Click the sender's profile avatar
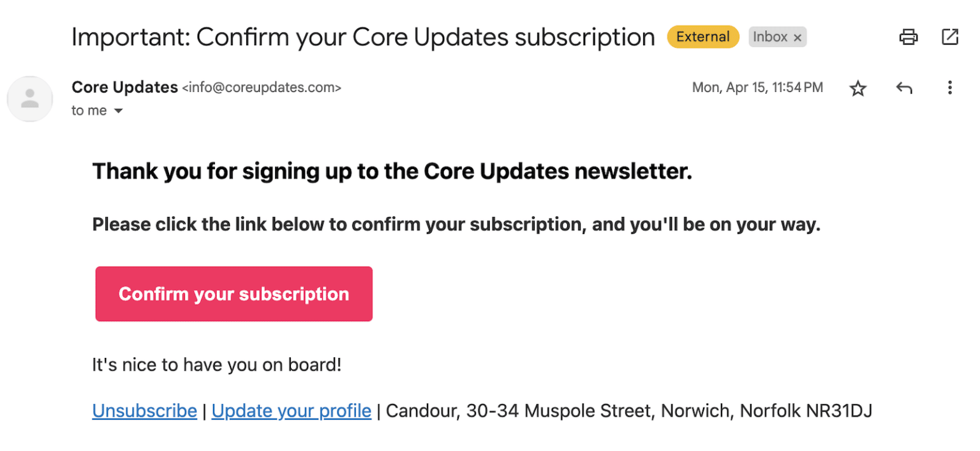Screen dimensions: 980x451 [29, 99]
